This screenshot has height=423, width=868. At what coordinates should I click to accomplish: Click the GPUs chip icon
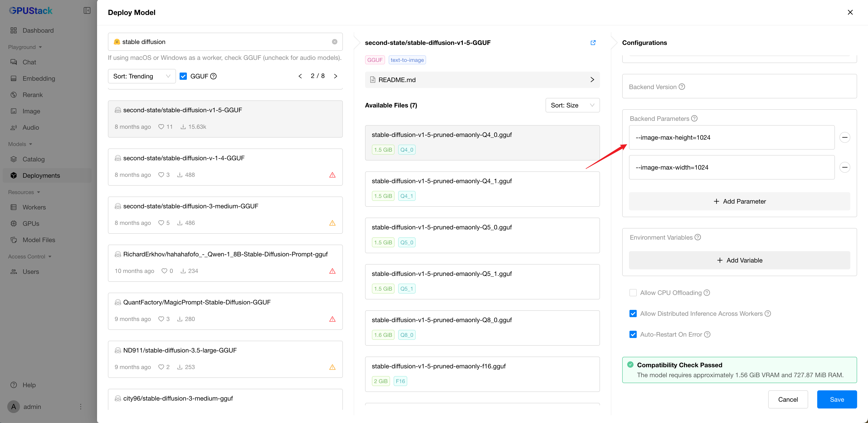(x=13, y=223)
